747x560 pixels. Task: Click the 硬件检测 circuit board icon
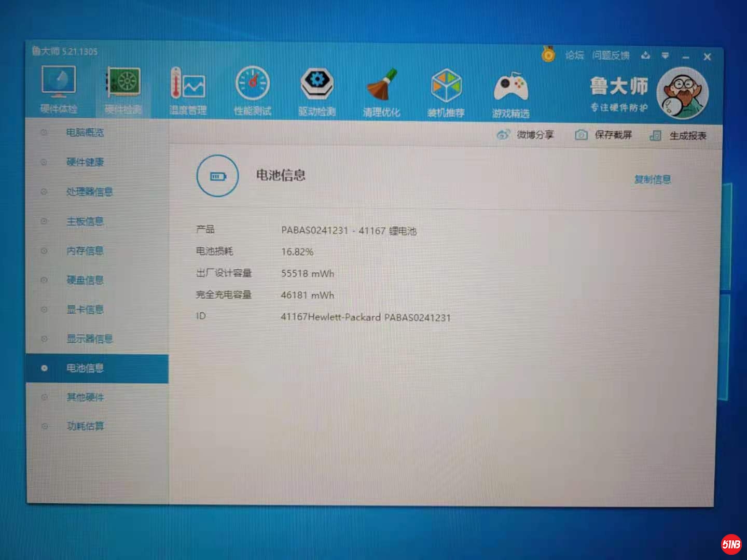tap(123, 85)
